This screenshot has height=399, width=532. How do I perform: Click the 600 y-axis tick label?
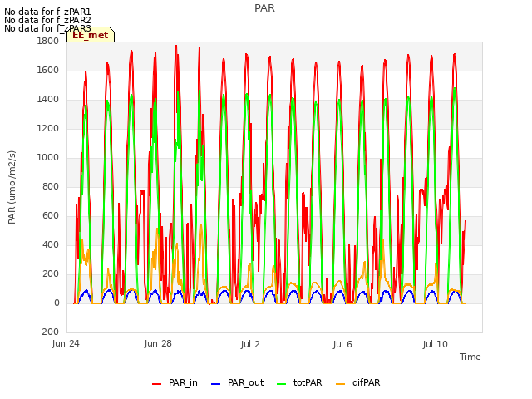(x=51, y=216)
